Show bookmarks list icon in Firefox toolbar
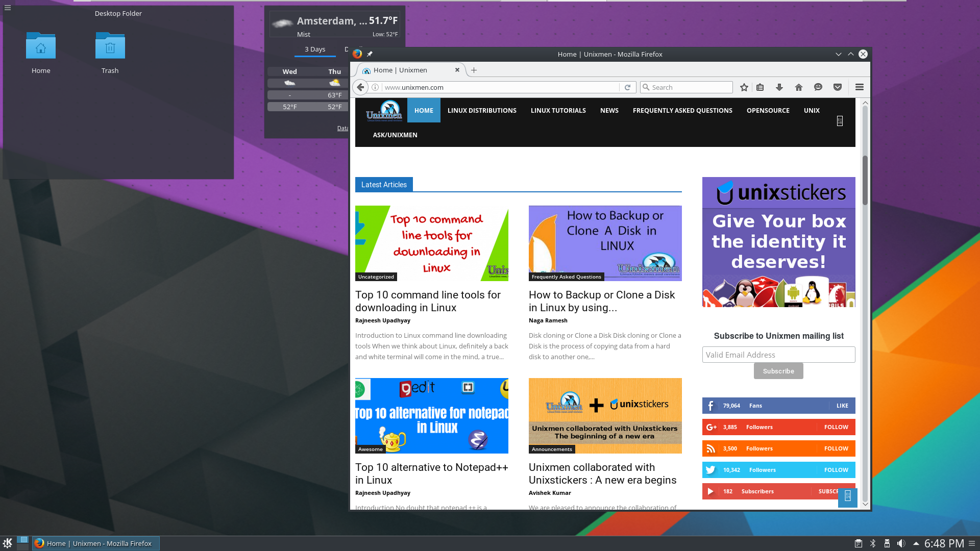980x551 pixels. pyautogui.click(x=760, y=87)
